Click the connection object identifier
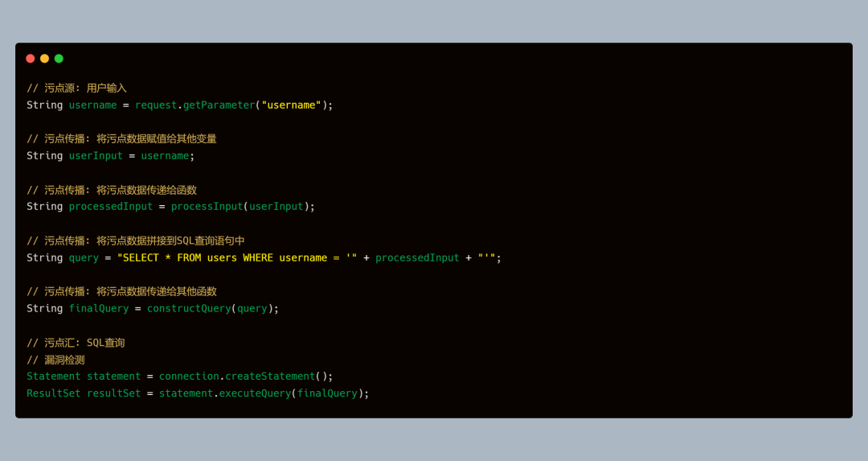 click(x=189, y=377)
